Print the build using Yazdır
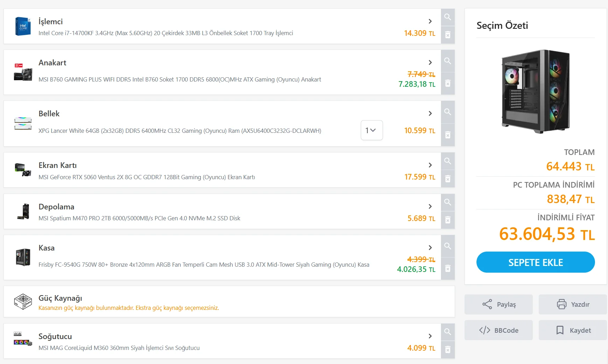The width and height of the screenshot is (608, 364). click(573, 304)
